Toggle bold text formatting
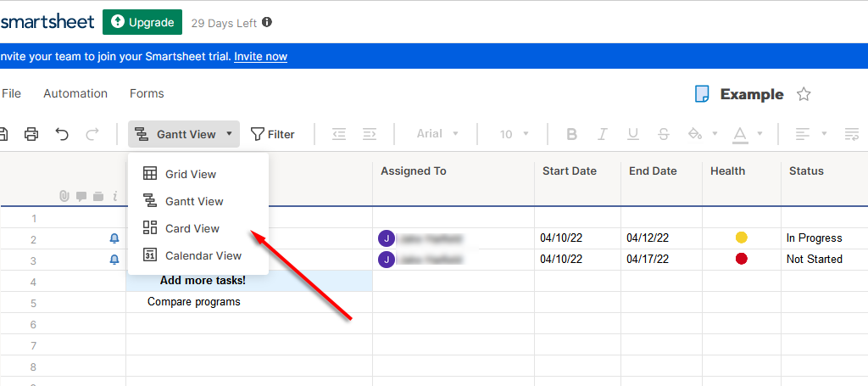The height and width of the screenshot is (386, 868). click(x=571, y=134)
